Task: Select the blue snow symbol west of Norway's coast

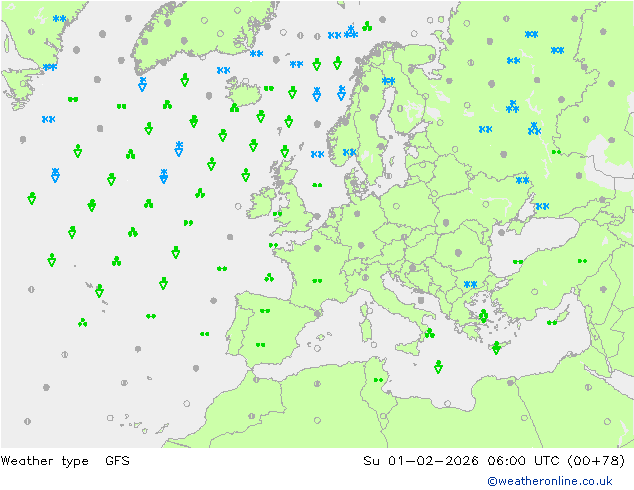Action: coord(317,154)
